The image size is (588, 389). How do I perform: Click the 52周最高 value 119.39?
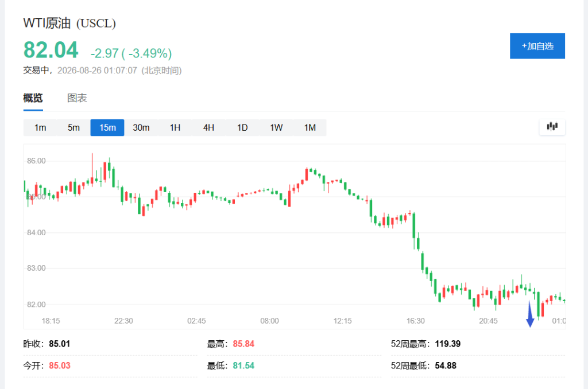[x=447, y=344]
